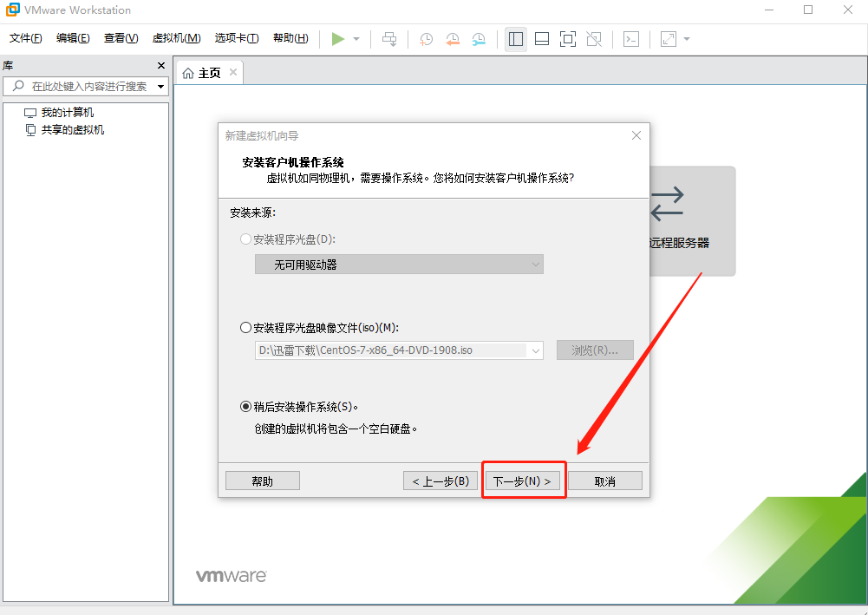Click the 下一步(N) > button
Viewport: 868px width, 615px height.
click(x=523, y=481)
